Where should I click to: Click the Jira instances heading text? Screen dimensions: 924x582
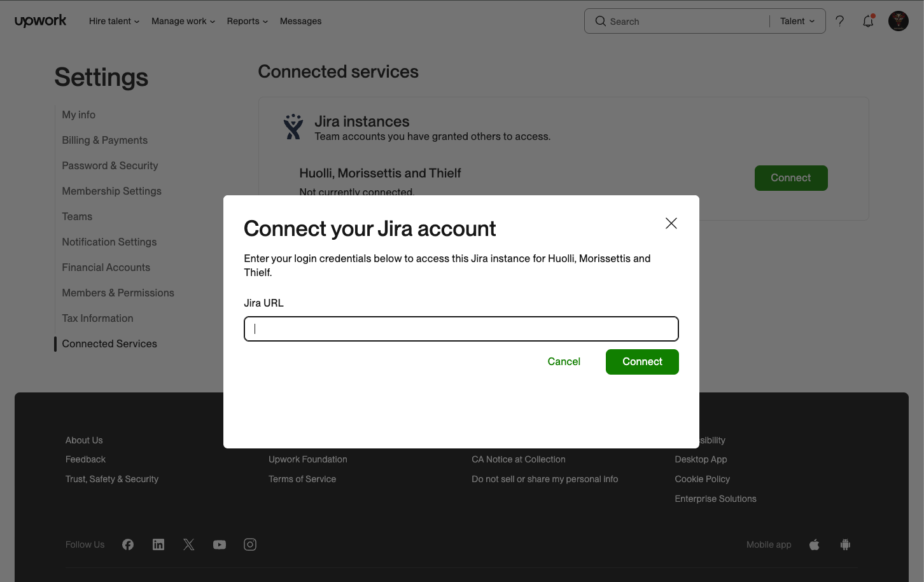tap(362, 121)
